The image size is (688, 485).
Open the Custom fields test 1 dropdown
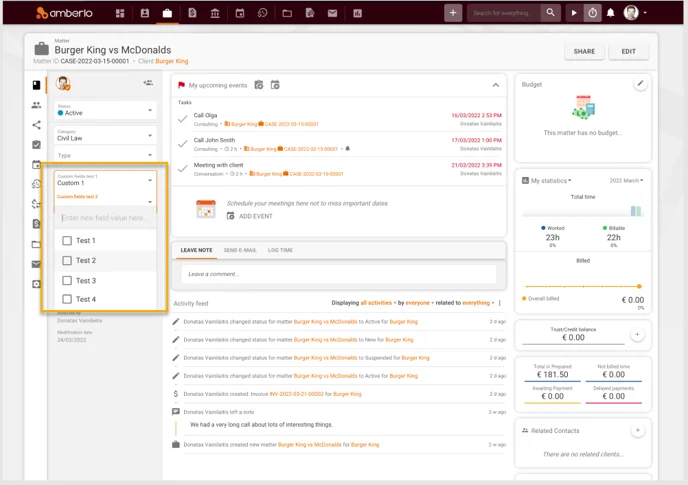coord(105,180)
